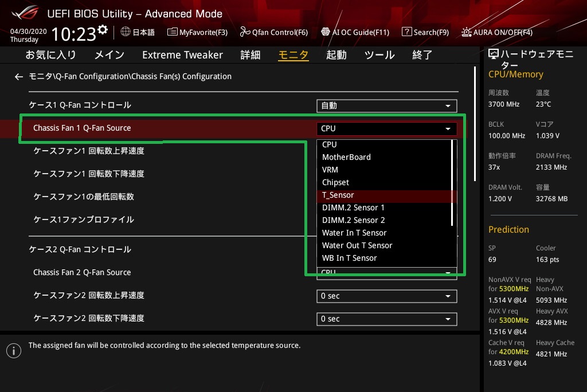The height and width of the screenshot is (392, 587).
Task: Click the 2133 MHz DRAM Freq value
Action: tap(551, 167)
